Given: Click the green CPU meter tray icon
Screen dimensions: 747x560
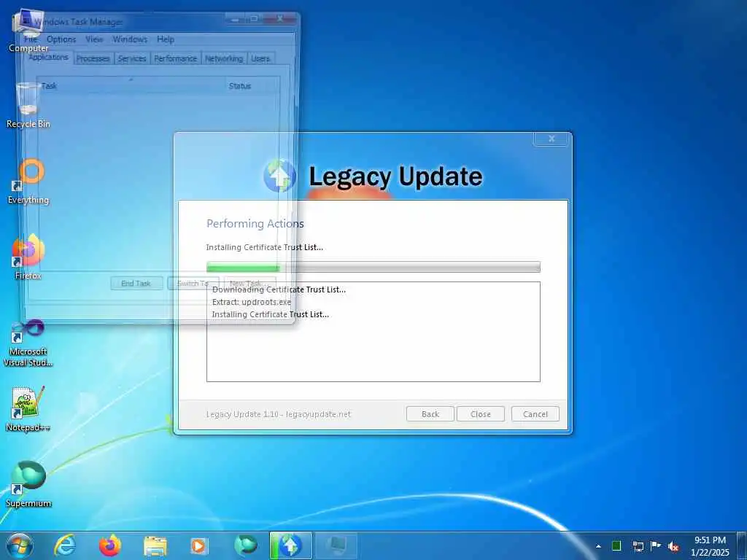Looking at the screenshot, I should [616, 545].
